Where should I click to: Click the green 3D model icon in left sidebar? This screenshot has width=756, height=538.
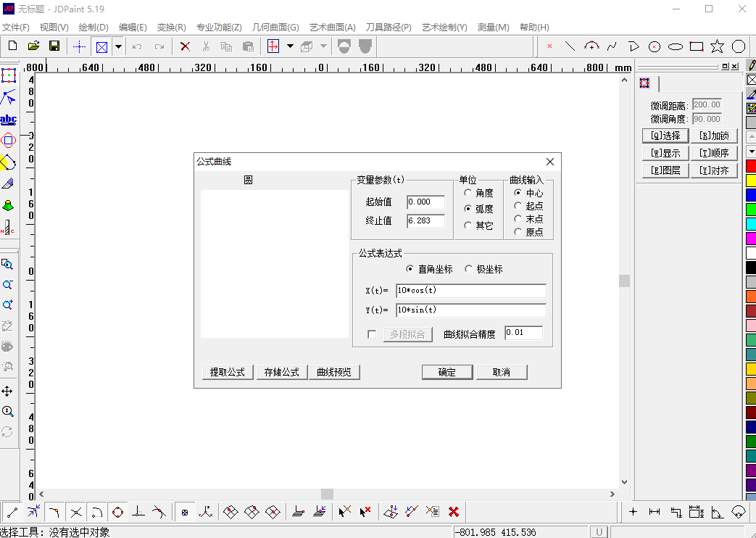pos(8,205)
